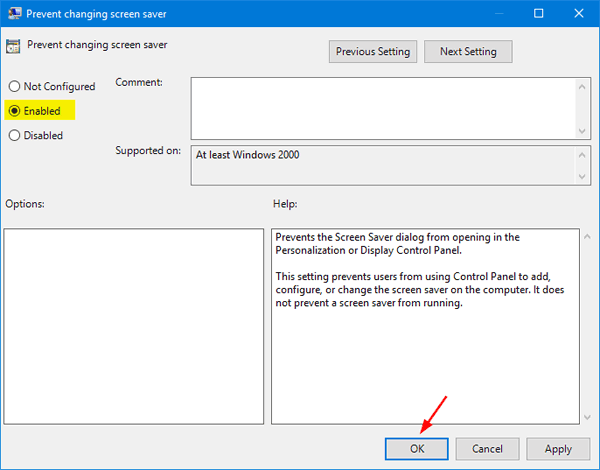Click the policy icon in title bar
The height and width of the screenshot is (470, 600).
coord(15,13)
